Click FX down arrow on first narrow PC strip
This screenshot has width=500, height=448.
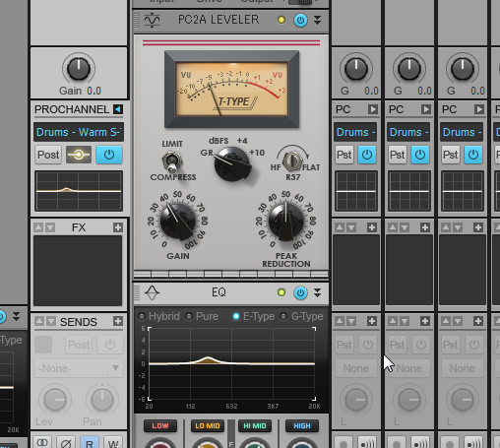[351, 227]
